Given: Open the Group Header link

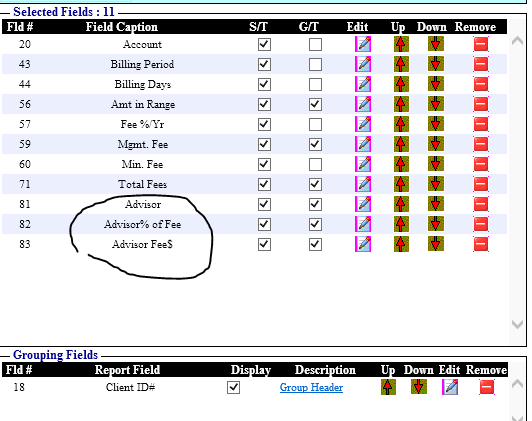Looking at the screenshot, I should pos(311,387).
